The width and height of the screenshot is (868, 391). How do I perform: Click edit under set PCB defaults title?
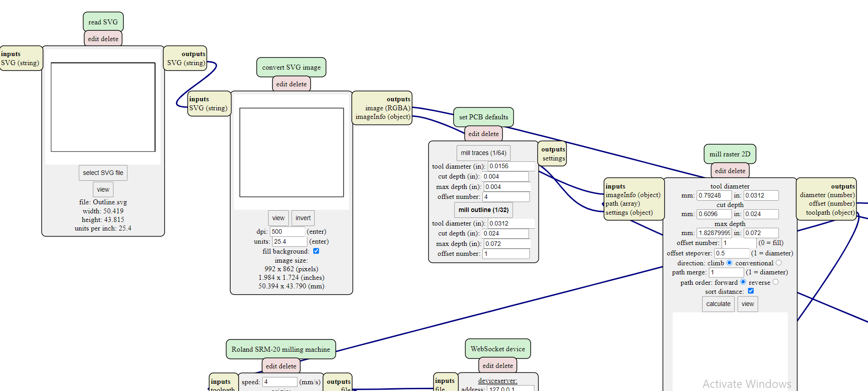click(x=473, y=134)
